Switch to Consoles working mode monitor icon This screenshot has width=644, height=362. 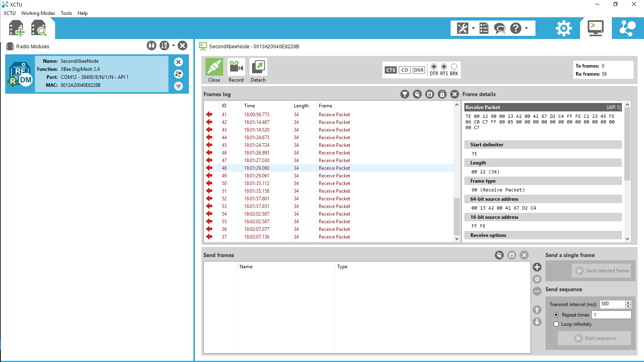pos(595,28)
